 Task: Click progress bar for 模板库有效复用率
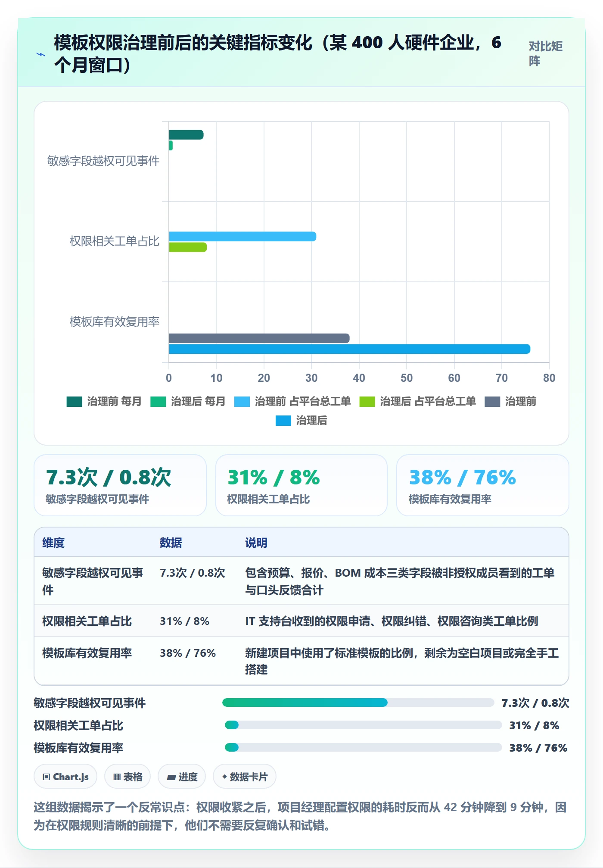pyautogui.click(x=363, y=748)
